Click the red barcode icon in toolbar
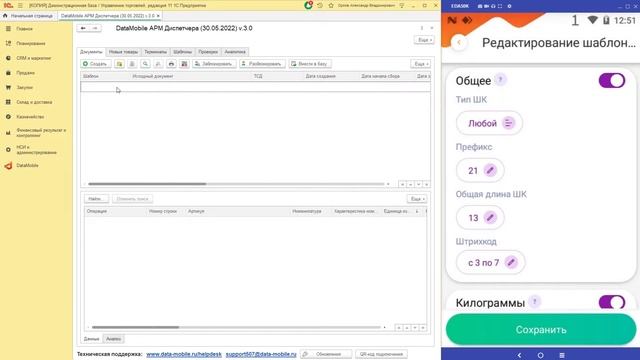Image resolution: width=640 pixels, height=360 pixels. [x=184, y=64]
